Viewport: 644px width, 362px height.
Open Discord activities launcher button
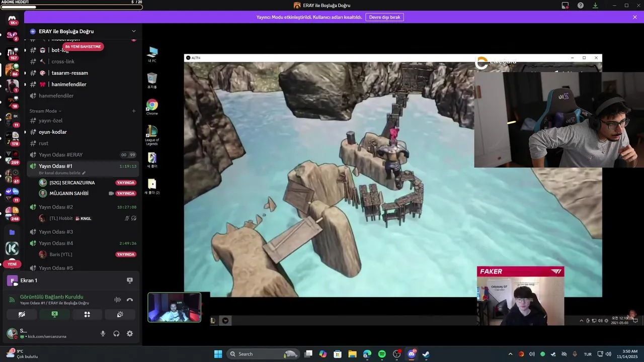[x=87, y=314]
